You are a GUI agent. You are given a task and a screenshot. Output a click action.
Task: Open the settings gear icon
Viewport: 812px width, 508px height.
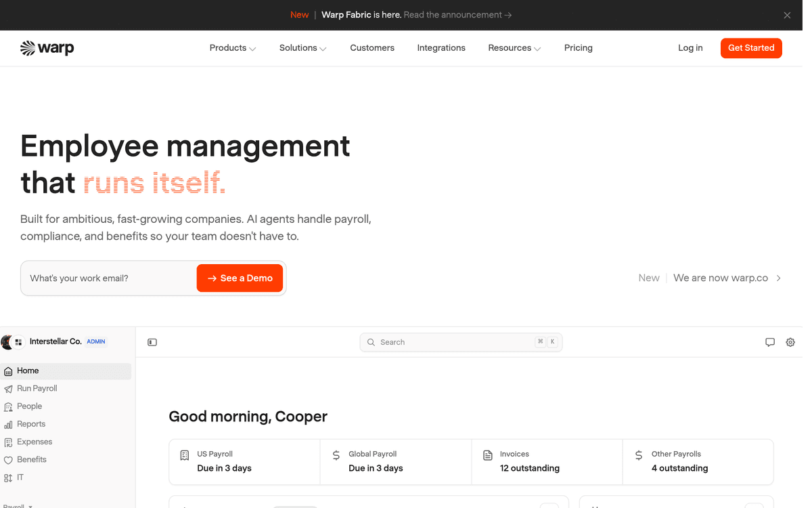pyautogui.click(x=790, y=342)
